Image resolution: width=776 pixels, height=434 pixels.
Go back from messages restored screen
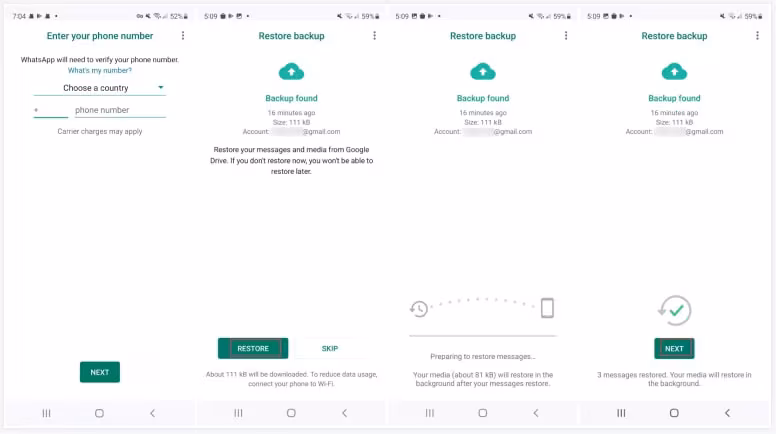point(728,413)
